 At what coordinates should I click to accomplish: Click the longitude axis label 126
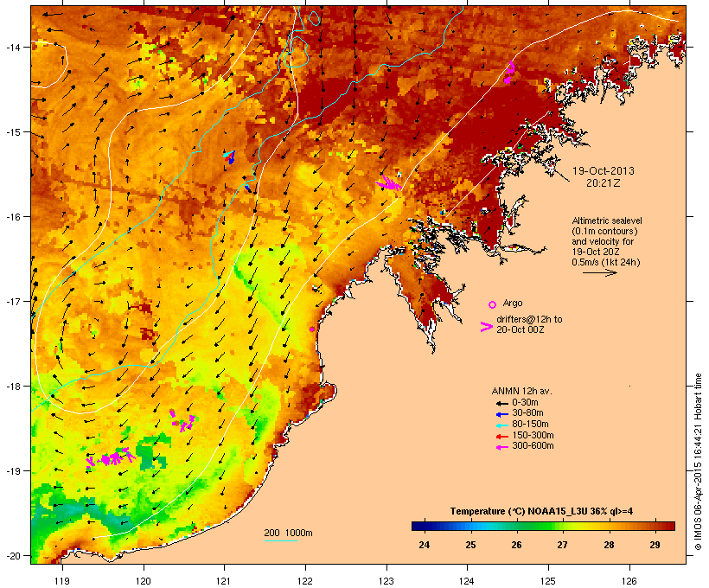pyautogui.click(x=629, y=581)
